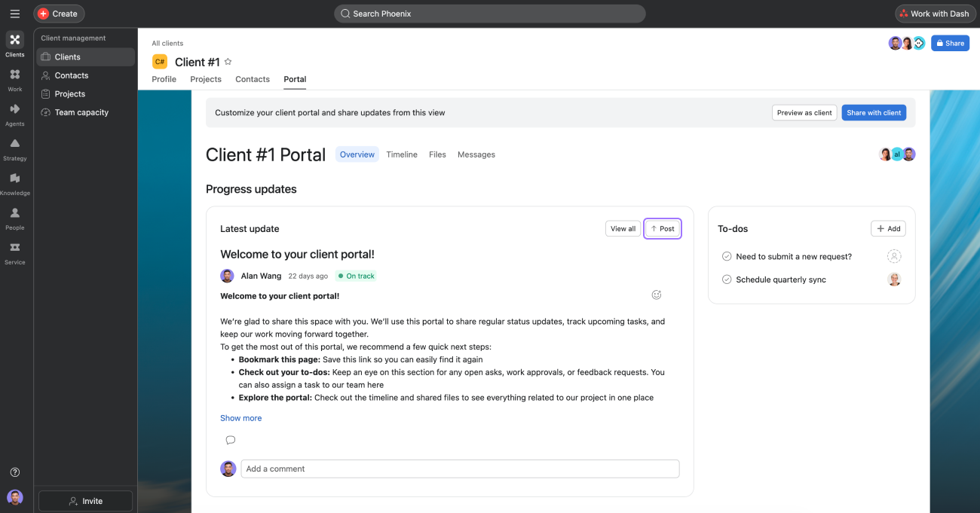Image resolution: width=980 pixels, height=513 pixels.
Task: Open the Knowledge sidebar icon
Action: tap(14, 184)
